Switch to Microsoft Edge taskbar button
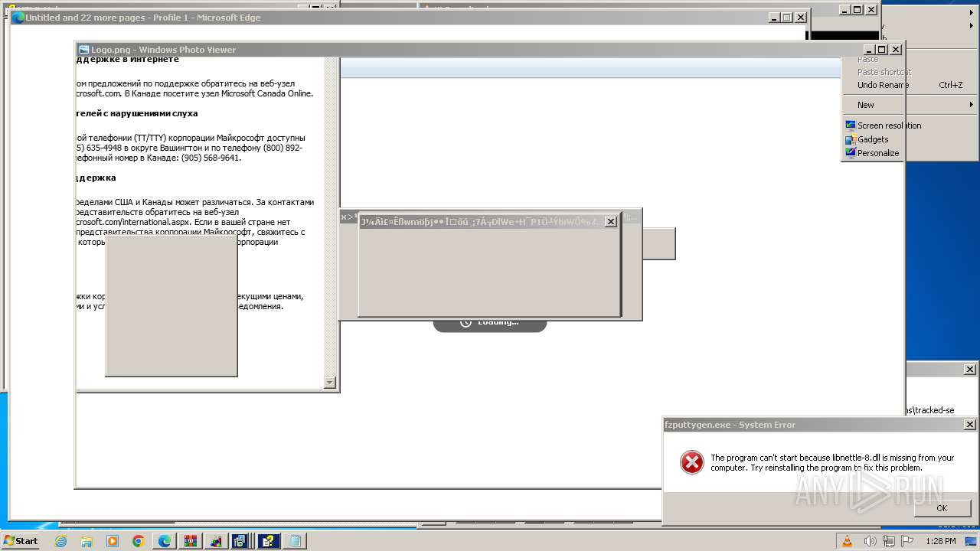This screenshot has height=551, width=980. click(165, 541)
